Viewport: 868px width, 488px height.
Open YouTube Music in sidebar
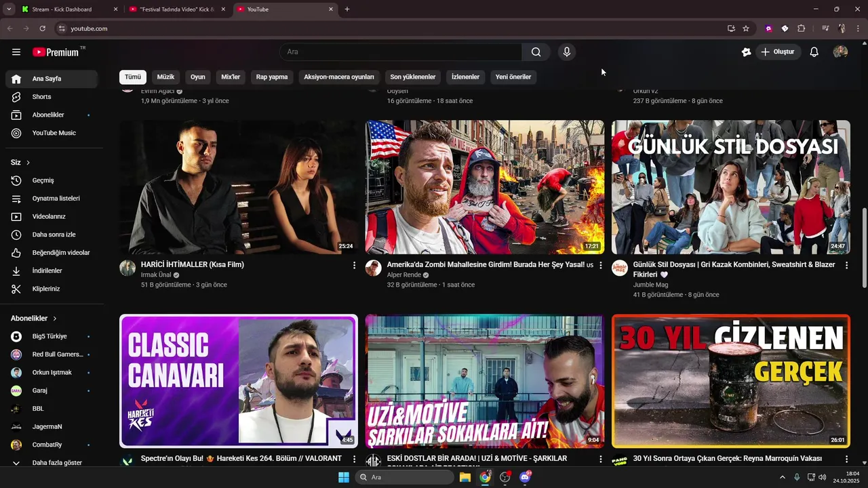(x=52, y=133)
